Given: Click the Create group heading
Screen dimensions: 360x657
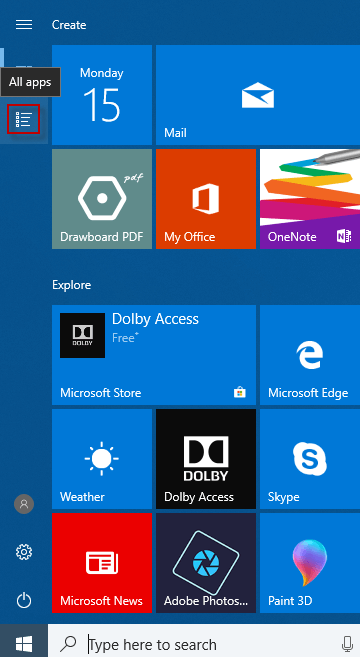Looking at the screenshot, I should tap(69, 25).
